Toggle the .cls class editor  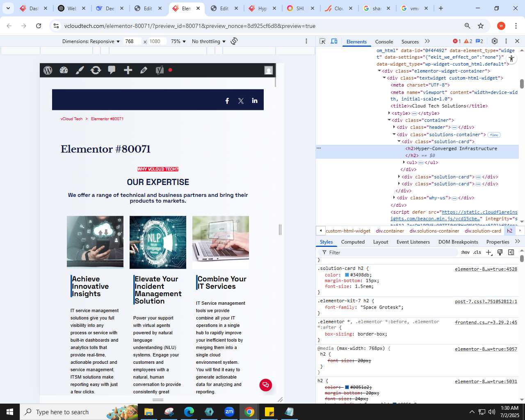pyautogui.click(x=477, y=252)
